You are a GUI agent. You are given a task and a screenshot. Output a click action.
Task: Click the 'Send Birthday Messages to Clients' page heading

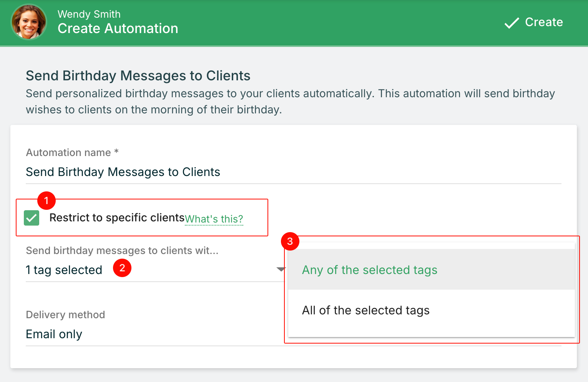coord(138,76)
